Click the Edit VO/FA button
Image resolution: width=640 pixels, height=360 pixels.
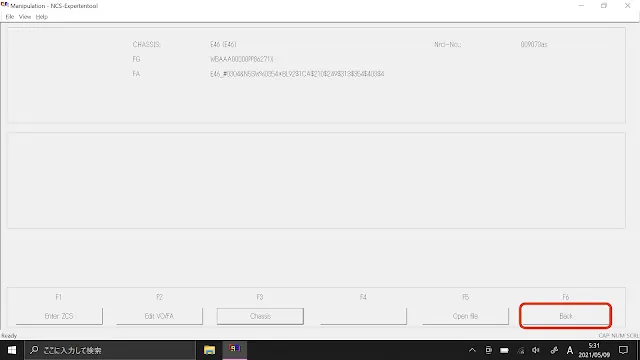click(x=159, y=316)
